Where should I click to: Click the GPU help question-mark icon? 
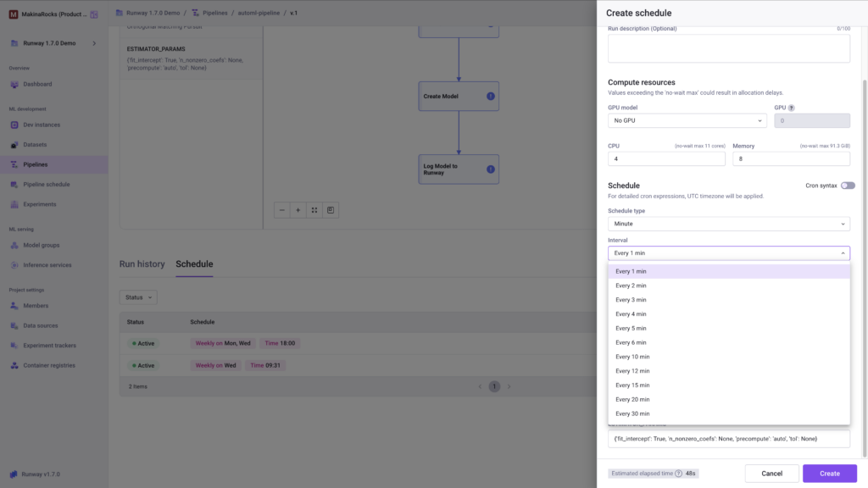pos(791,108)
